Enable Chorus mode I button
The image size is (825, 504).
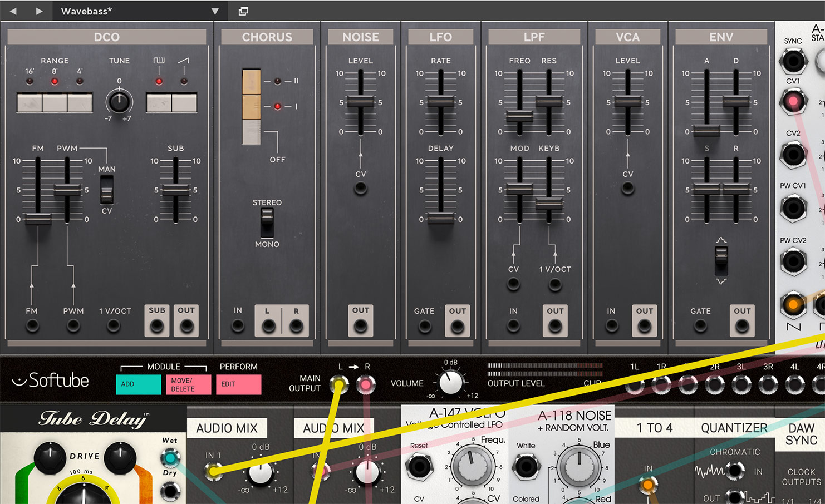point(251,107)
